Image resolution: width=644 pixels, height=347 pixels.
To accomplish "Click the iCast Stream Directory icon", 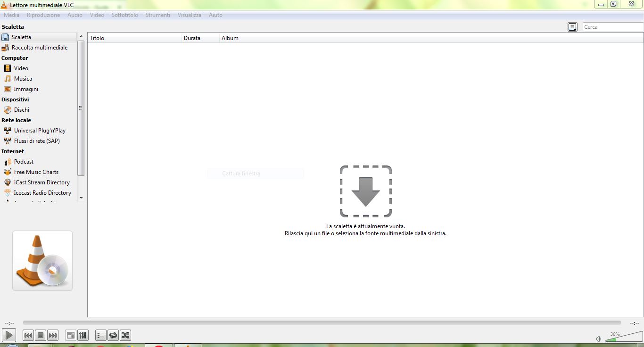I will 8,182.
